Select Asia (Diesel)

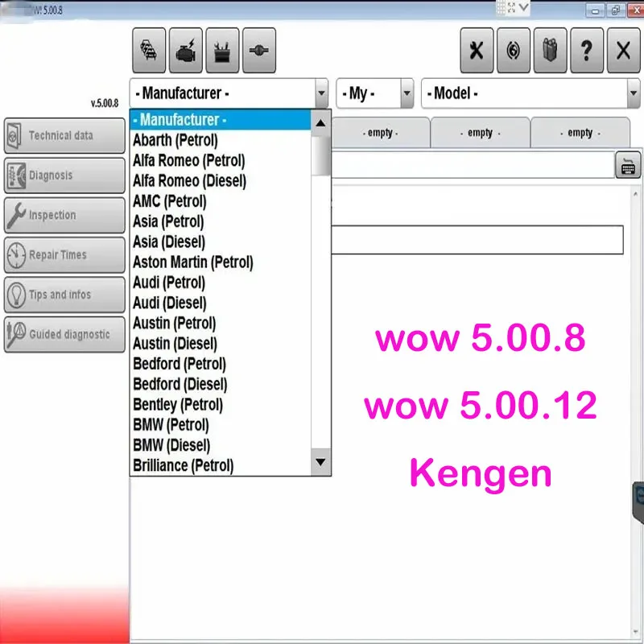(221, 242)
